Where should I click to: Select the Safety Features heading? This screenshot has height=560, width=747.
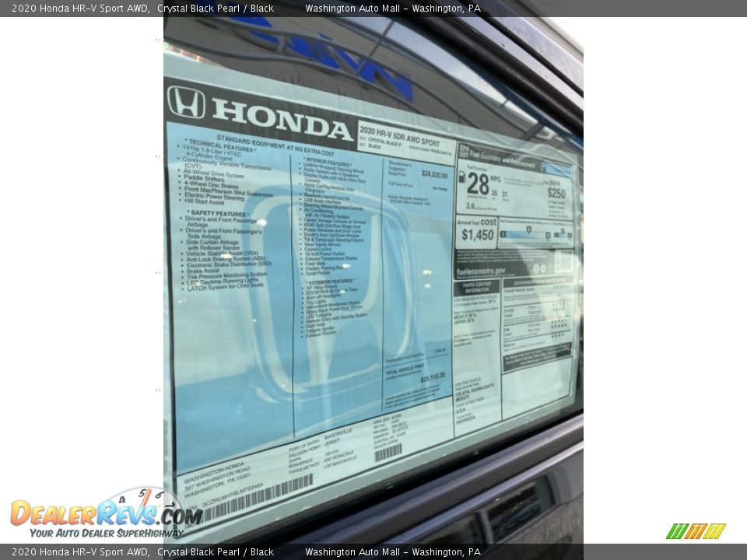218,214
